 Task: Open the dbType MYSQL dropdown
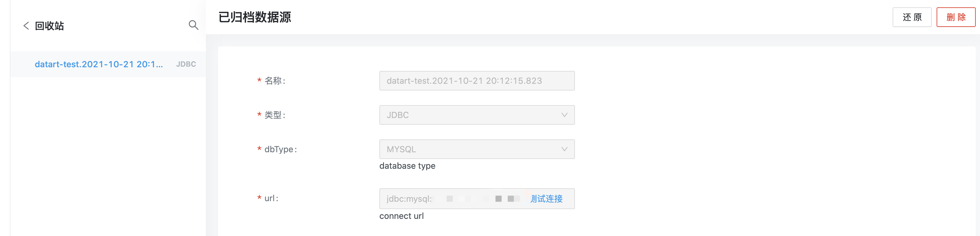[x=477, y=149]
